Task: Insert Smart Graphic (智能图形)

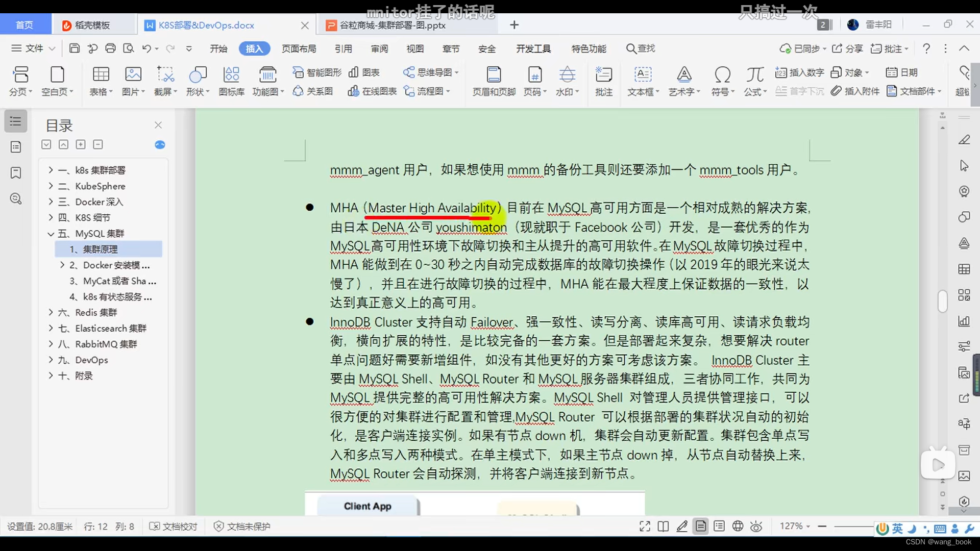Action: [317, 72]
